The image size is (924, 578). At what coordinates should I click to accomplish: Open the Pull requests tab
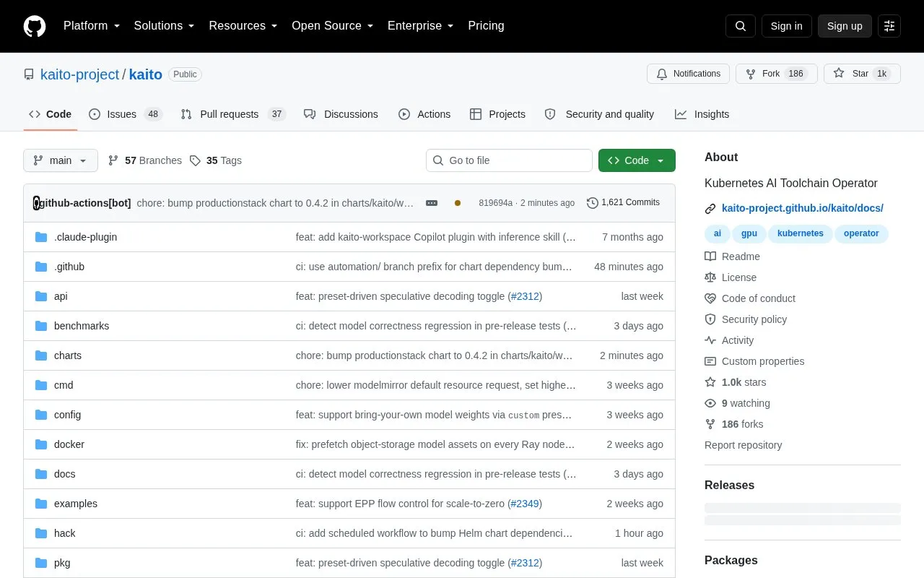tap(233, 114)
